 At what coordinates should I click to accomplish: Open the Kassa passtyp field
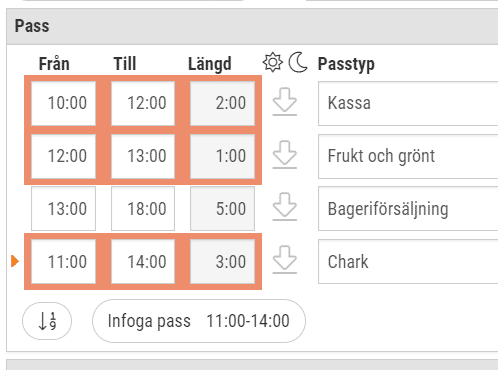point(408,103)
